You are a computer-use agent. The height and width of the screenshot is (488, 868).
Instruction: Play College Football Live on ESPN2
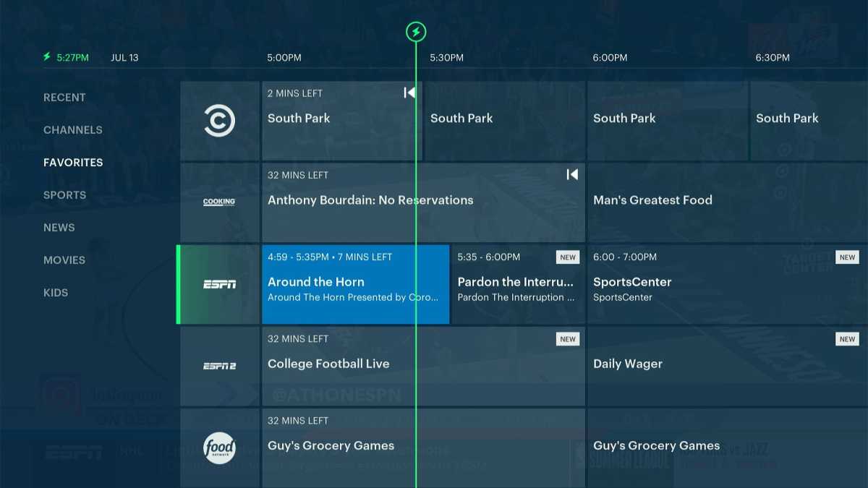(x=423, y=366)
